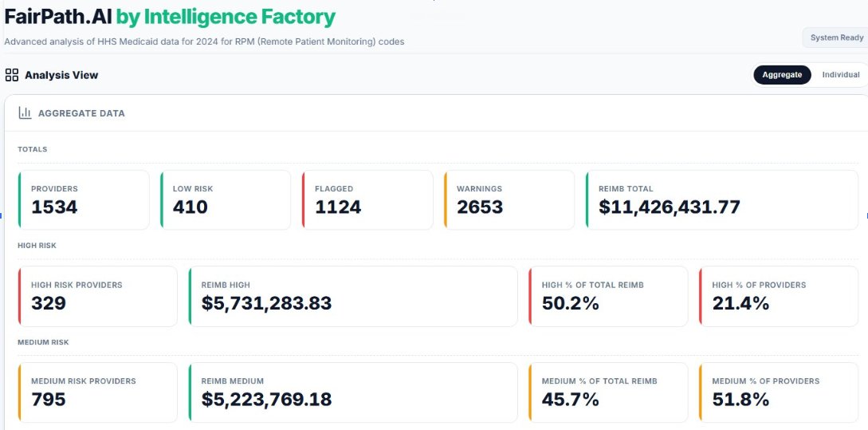The width and height of the screenshot is (868, 430).
Task: Click the Reimb Total amount card
Action: (722, 199)
